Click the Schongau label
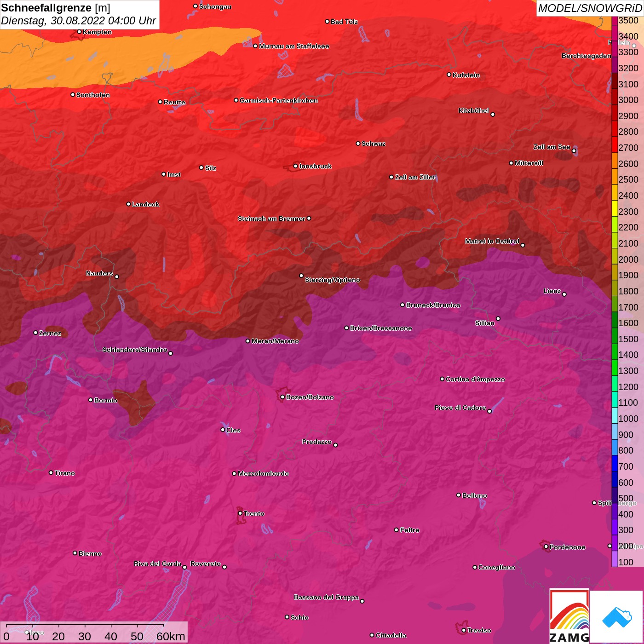This screenshot has width=644, height=644. click(215, 6)
